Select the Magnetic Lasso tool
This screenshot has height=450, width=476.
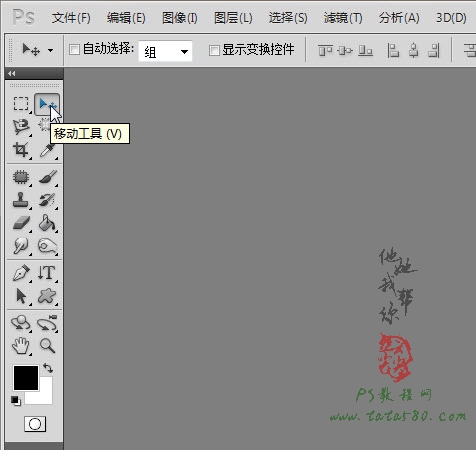coord(21,127)
